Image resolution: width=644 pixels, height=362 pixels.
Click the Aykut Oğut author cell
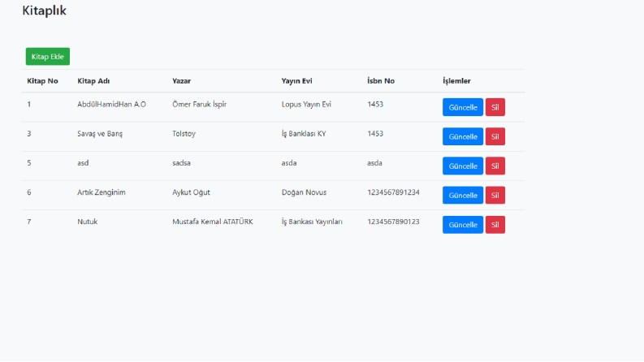pos(191,192)
